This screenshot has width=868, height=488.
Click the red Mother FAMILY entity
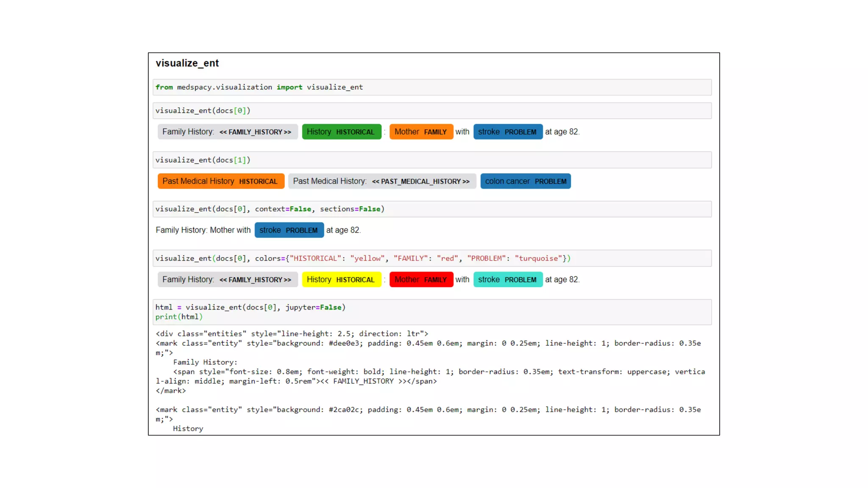[421, 280]
